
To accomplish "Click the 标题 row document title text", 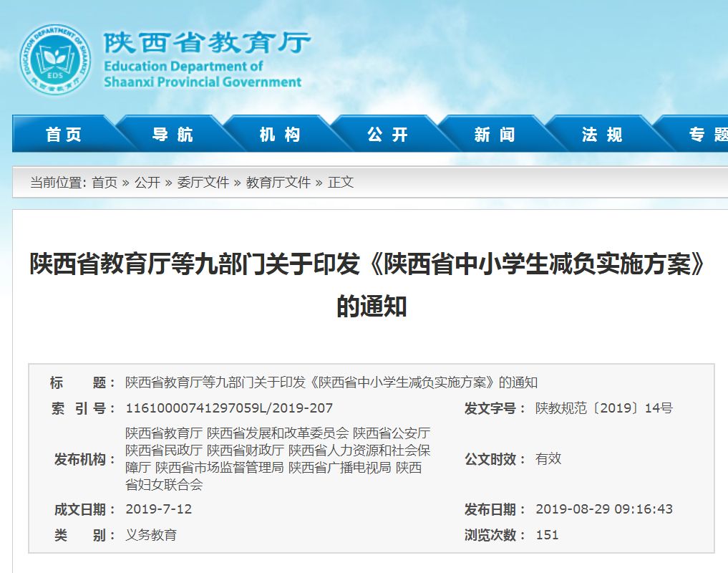I will pos(331,382).
